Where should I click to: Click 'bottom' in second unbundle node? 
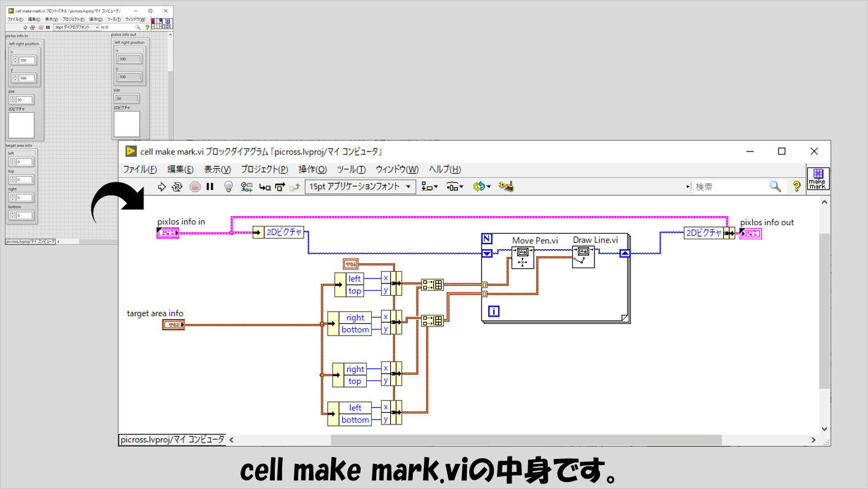click(x=355, y=329)
